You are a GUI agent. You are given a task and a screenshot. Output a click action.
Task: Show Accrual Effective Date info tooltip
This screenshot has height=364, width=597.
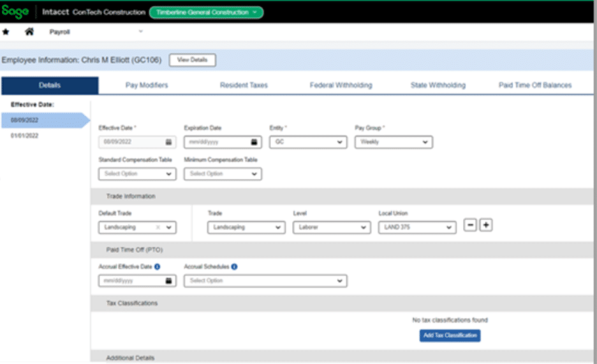[158, 266]
